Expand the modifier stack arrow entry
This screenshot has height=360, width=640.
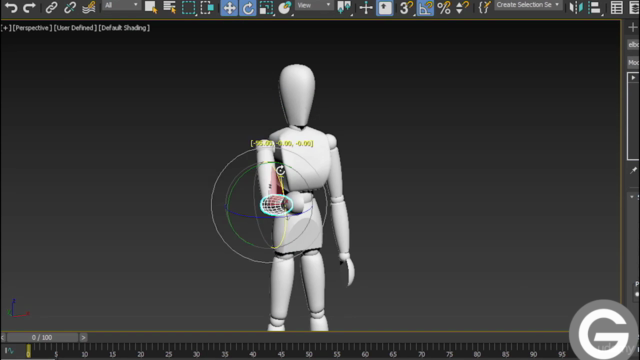pyautogui.click(x=633, y=78)
